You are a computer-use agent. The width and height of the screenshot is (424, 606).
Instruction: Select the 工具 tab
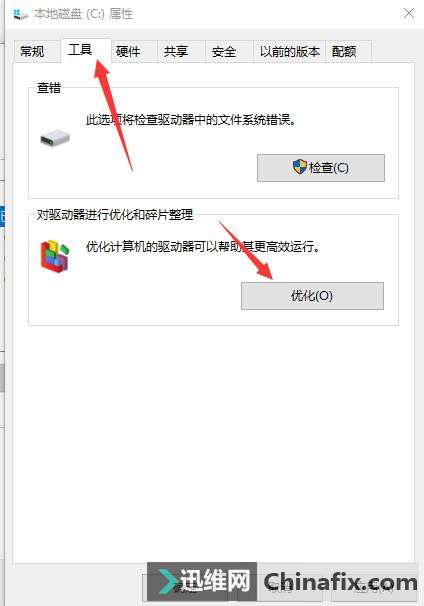pos(80,50)
